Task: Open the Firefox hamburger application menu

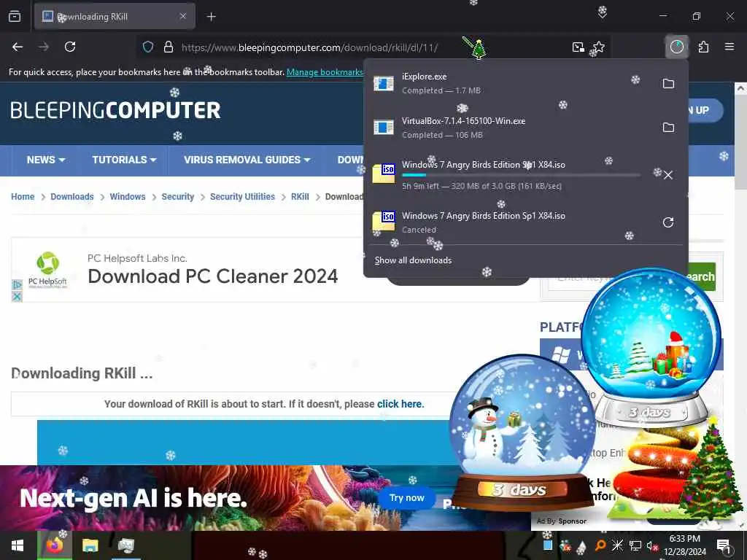Action: pos(729,47)
